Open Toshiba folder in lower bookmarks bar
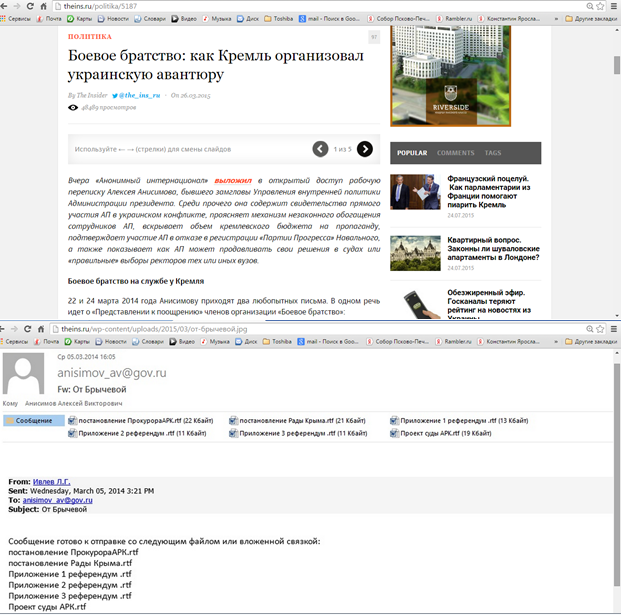The image size is (621, 615). (277, 341)
